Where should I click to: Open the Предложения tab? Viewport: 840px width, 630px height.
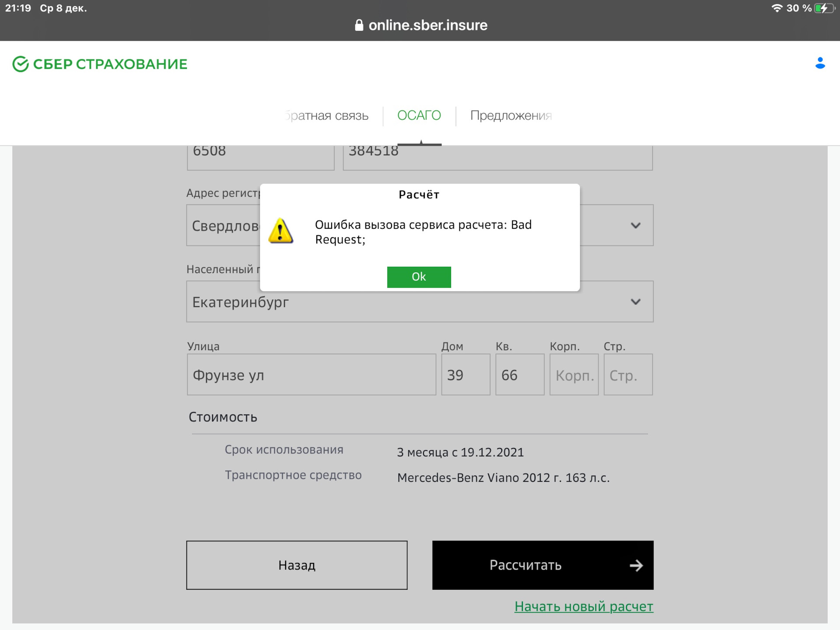[x=510, y=115]
